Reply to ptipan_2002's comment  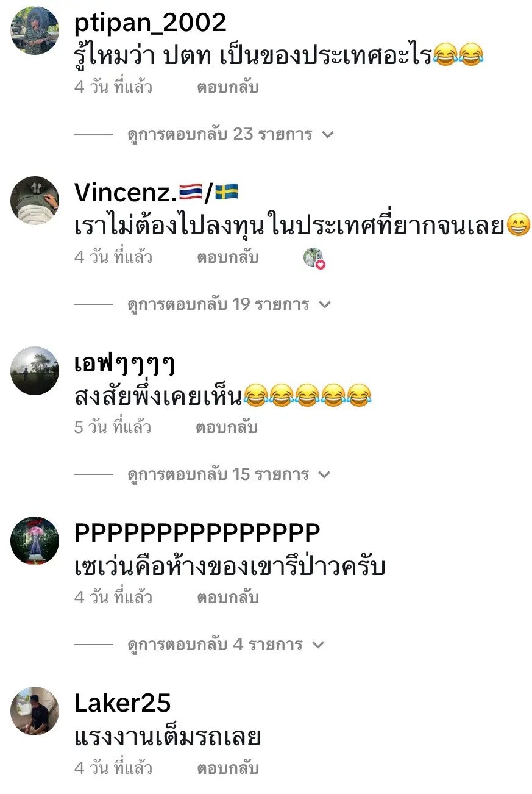(x=227, y=87)
